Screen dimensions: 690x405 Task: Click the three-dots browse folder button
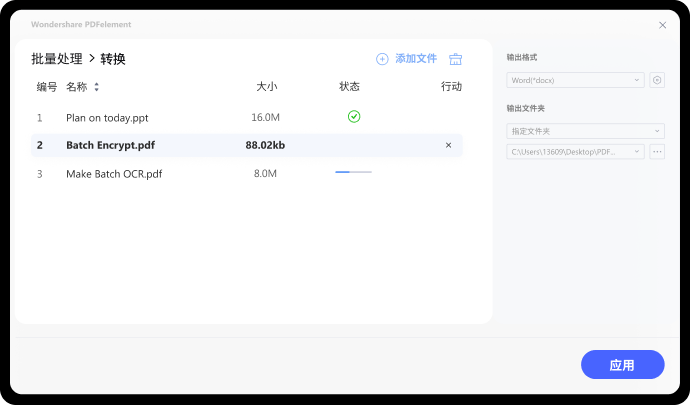click(x=657, y=152)
